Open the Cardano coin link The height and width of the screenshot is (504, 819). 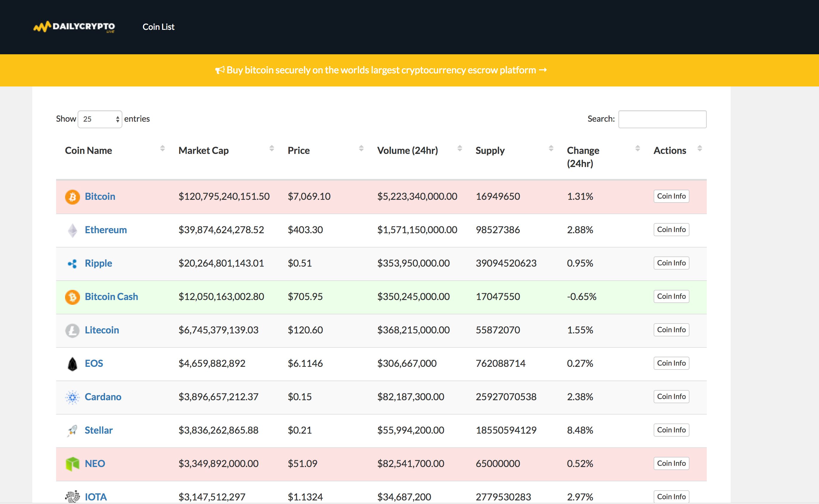(x=103, y=396)
